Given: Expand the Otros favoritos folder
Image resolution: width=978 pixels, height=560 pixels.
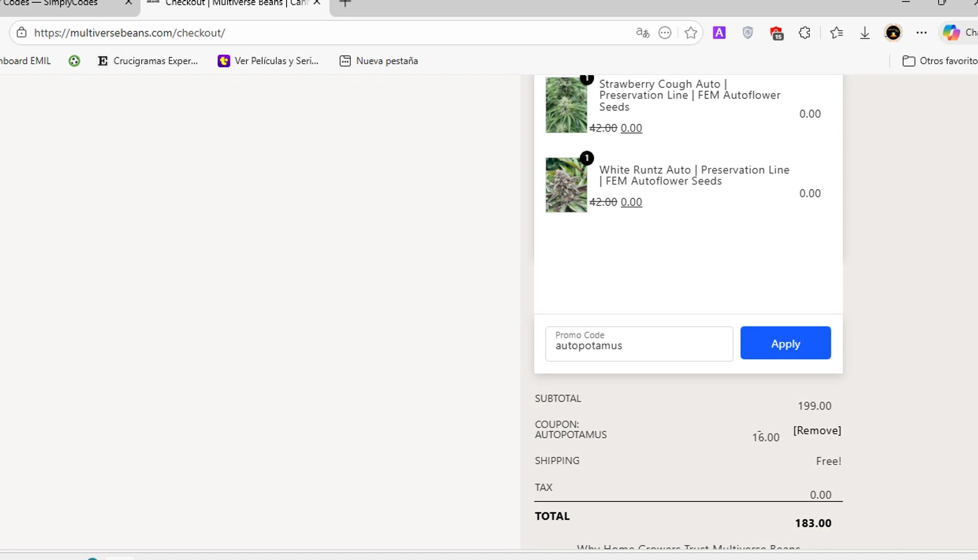Looking at the screenshot, I should click(x=940, y=61).
